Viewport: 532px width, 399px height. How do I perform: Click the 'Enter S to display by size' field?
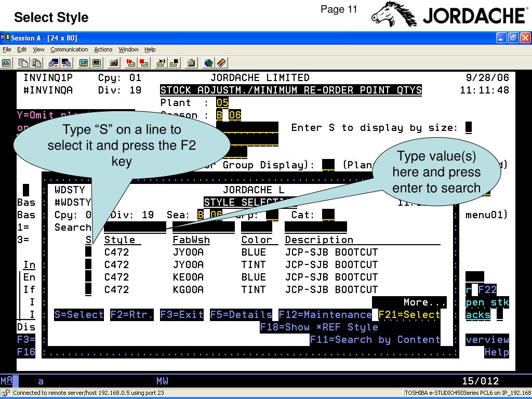point(469,128)
